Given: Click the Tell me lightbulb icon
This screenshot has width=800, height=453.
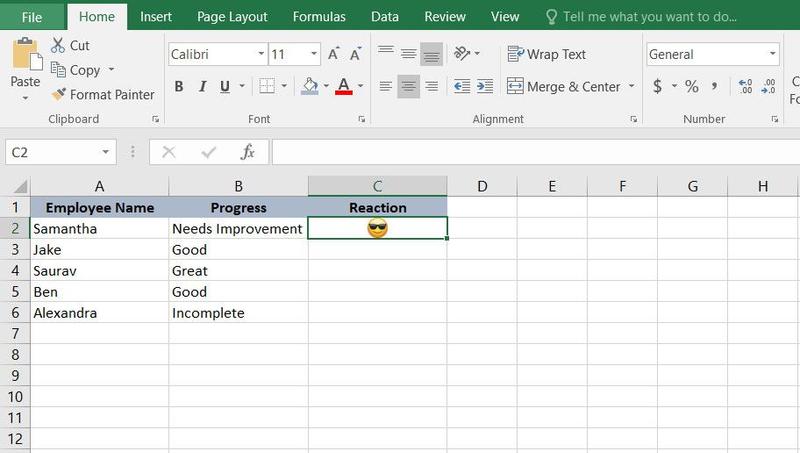Looking at the screenshot, I should pyautogui.click(x=552, y=17).
